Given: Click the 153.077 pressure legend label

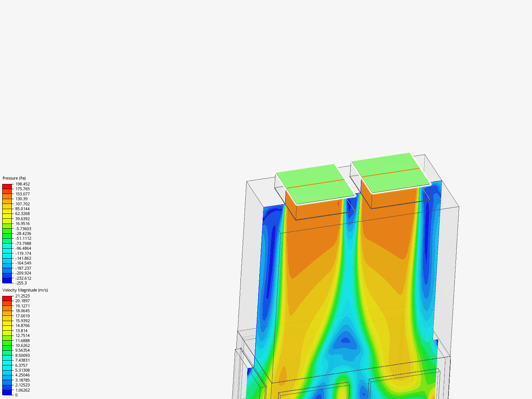Looking at the screenshot, I should click(23, 194).
